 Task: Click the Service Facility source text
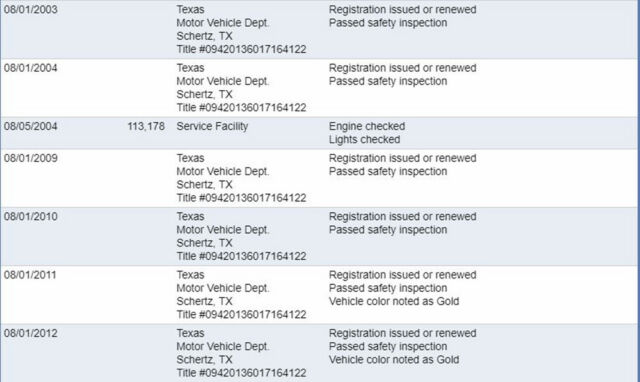coord(212,126)
